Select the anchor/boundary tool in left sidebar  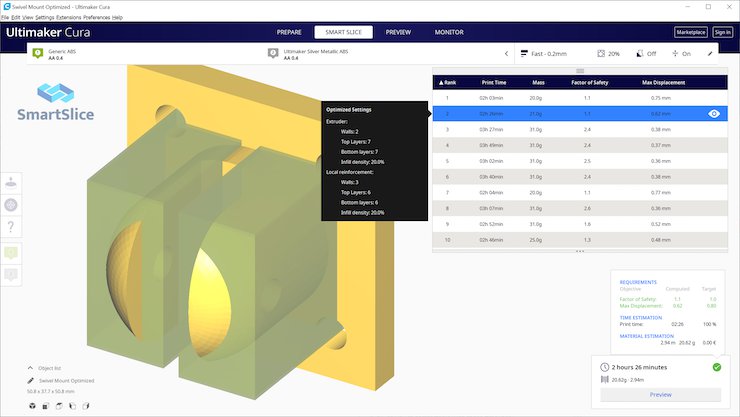coord(11,182)
